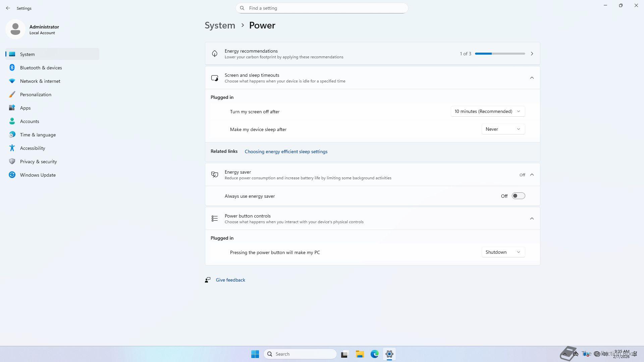Collapse the Power button controls section
This screenshot has height=362, width=644.
532,219
